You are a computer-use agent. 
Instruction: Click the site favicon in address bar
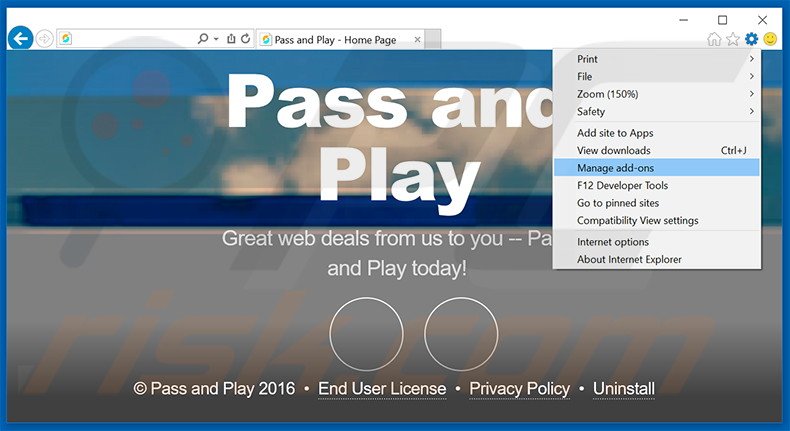coord(65,38)
